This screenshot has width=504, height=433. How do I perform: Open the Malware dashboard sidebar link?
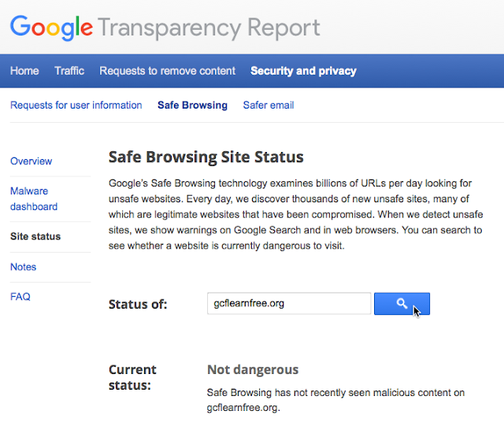(34, 199)
